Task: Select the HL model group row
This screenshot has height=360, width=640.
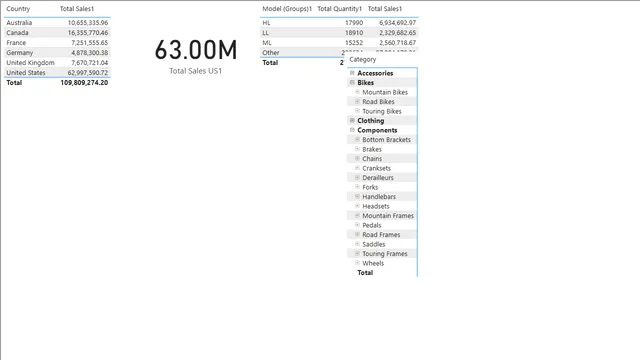Action: (339, 23)
